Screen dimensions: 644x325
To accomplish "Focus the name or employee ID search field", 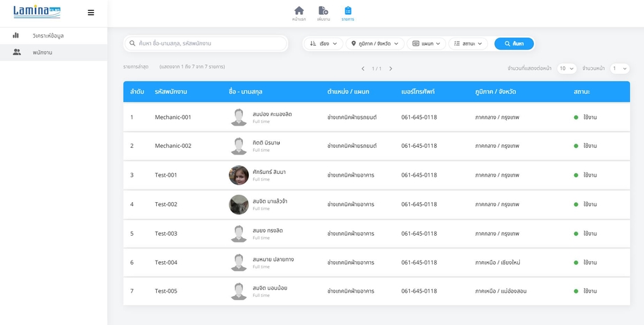I will click(206, 43).
